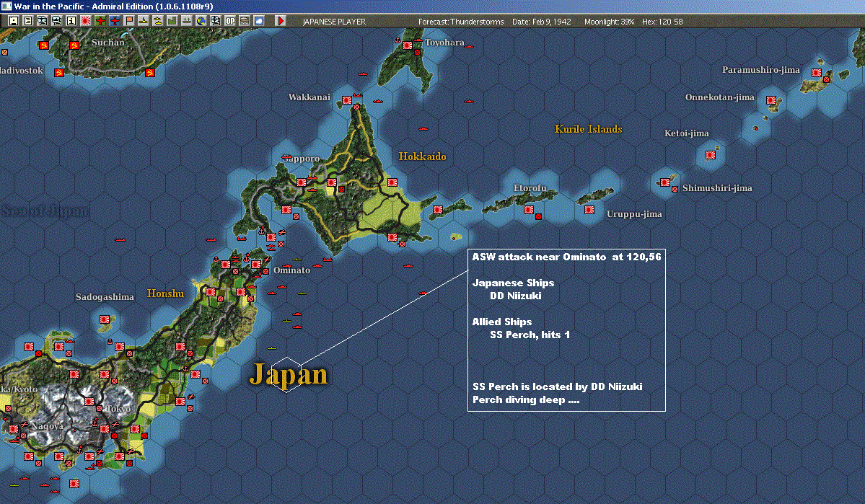Screen dimensions: 865x504
Task: Select the Onnekotan-jima base flag
Action: (771, 100)
